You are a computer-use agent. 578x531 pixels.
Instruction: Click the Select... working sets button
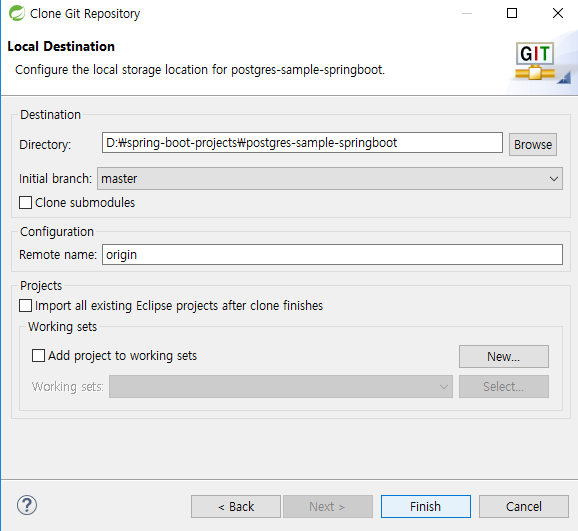tap(504, 386)
